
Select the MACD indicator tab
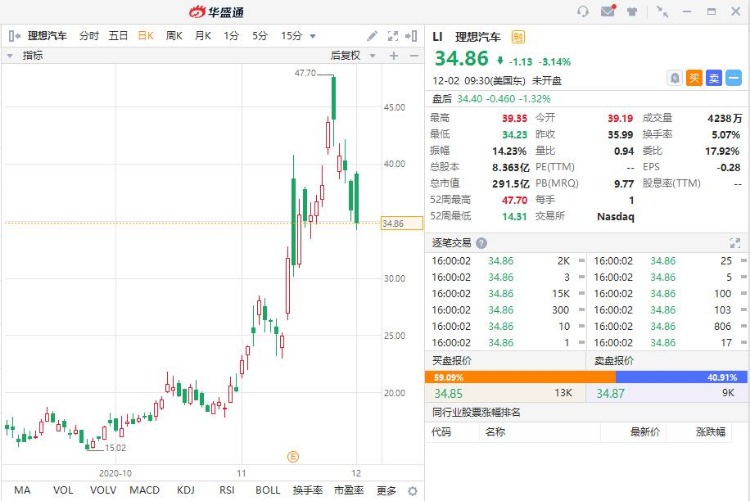coord(144,490)
